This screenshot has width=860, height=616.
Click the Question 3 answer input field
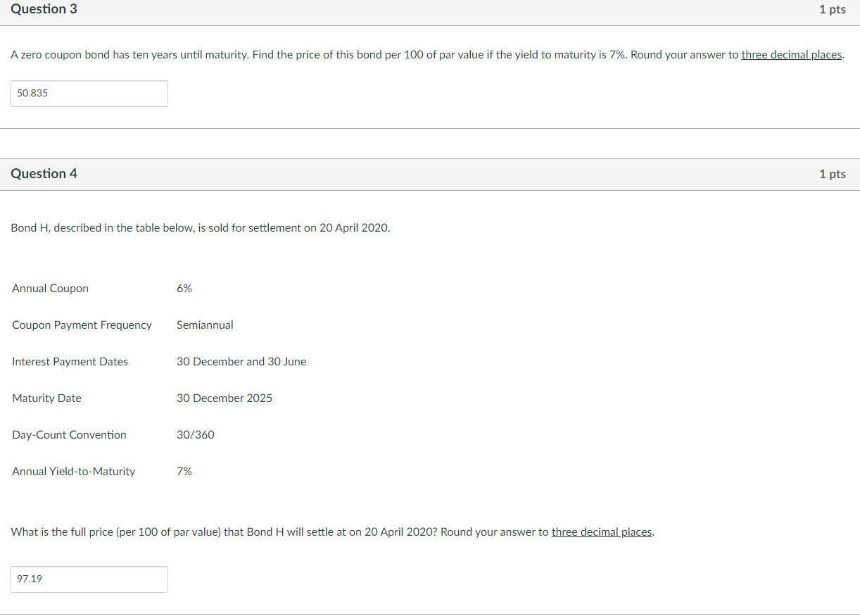89,94
